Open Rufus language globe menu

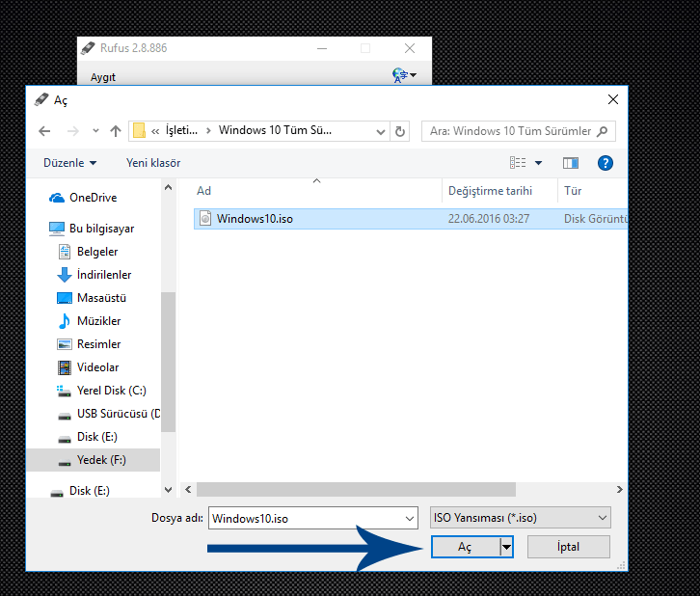[x=404, y=75]
